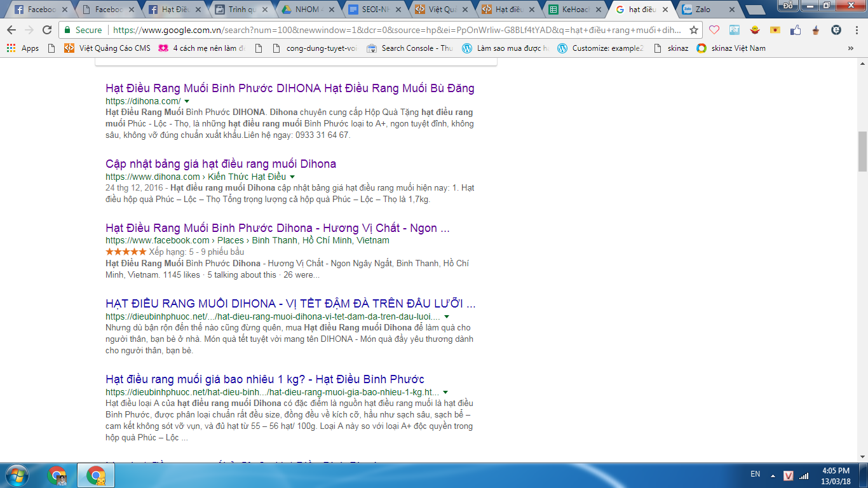868x488 pixels.
Task: Open the Chrome three-dot menu
Action: pyautogui.click(x=855, y=30)
